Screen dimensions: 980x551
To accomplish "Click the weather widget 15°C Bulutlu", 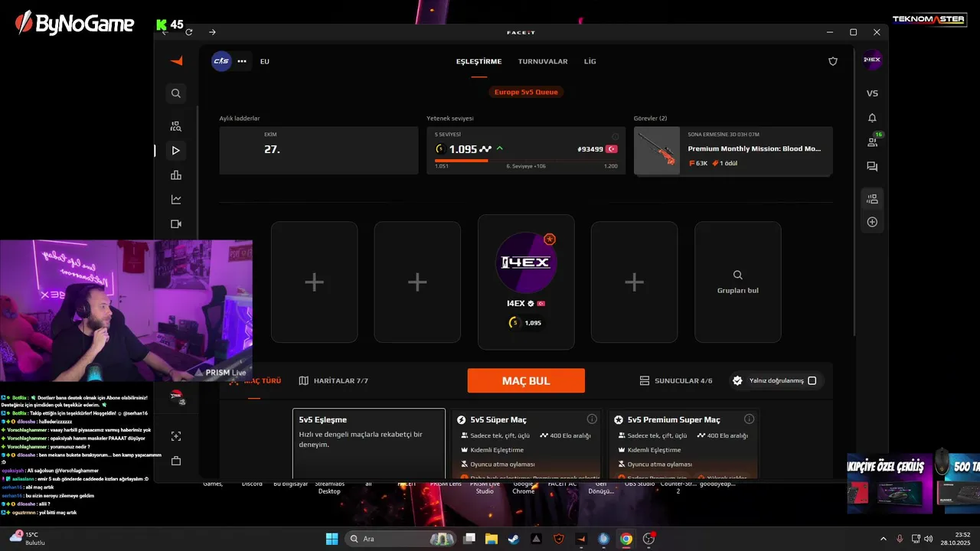I will point(28,539).
